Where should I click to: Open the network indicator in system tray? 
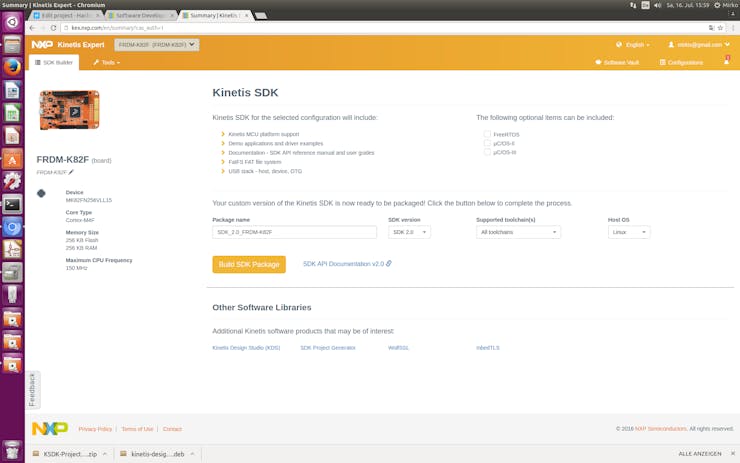click(633, 5)
